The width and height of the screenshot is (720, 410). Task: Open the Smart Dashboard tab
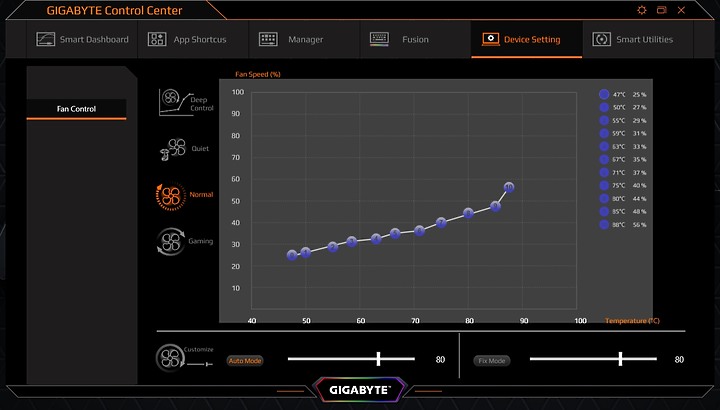[82, 39]
